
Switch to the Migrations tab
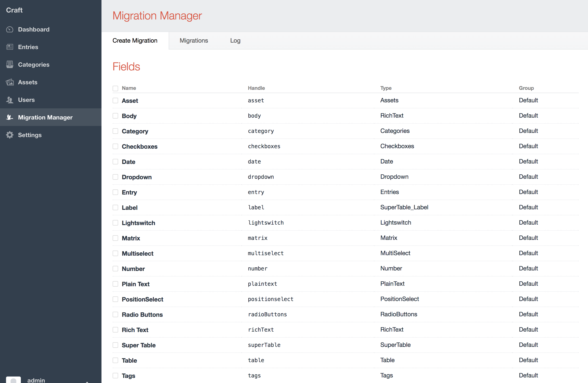tap(194, 41)
